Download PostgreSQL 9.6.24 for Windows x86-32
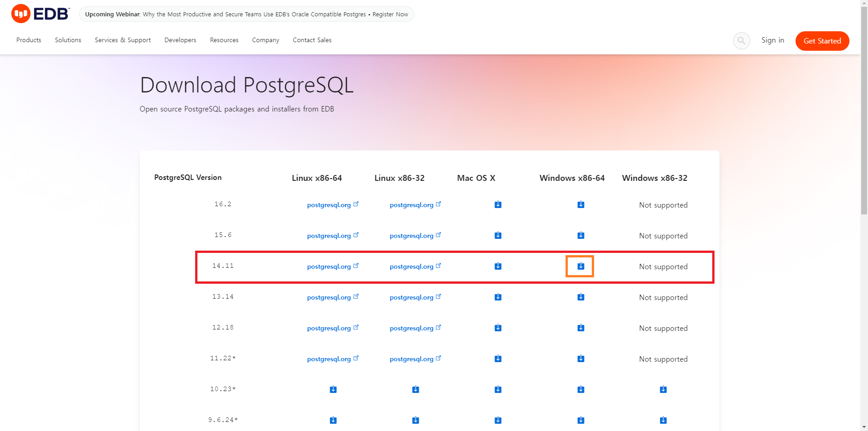This screenshot has height=431, width=868. 663,421
